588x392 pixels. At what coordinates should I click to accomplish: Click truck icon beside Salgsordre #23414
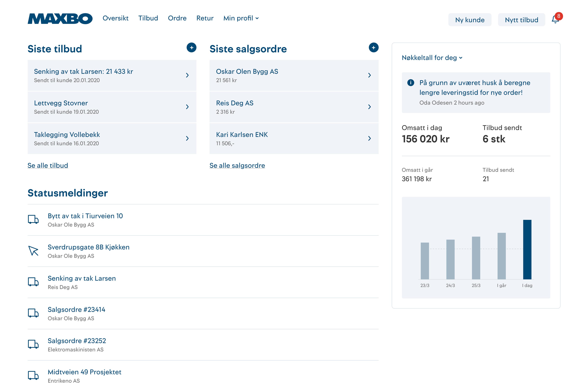pos(33,313)
